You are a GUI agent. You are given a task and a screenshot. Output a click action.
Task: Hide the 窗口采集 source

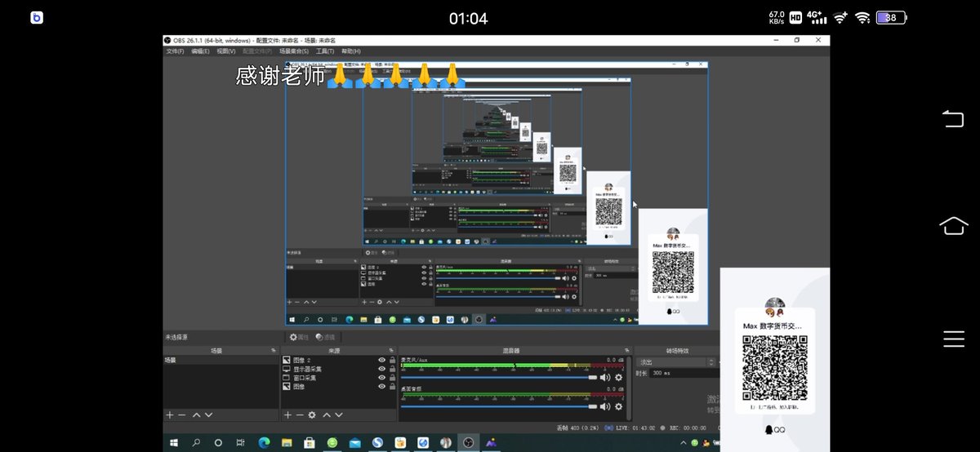point(381,378)
